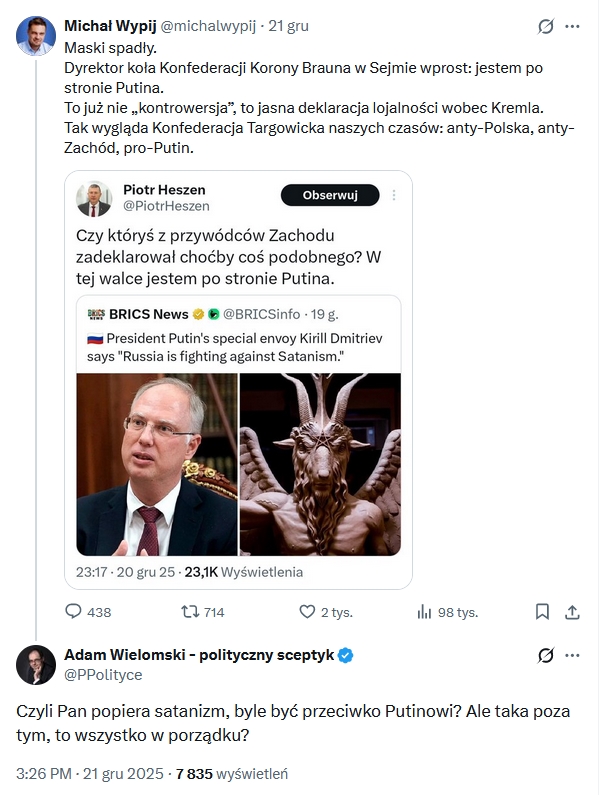
Task: Open the @PPolityce handle link
Action: pyautogui.click(x=103, y=674)
